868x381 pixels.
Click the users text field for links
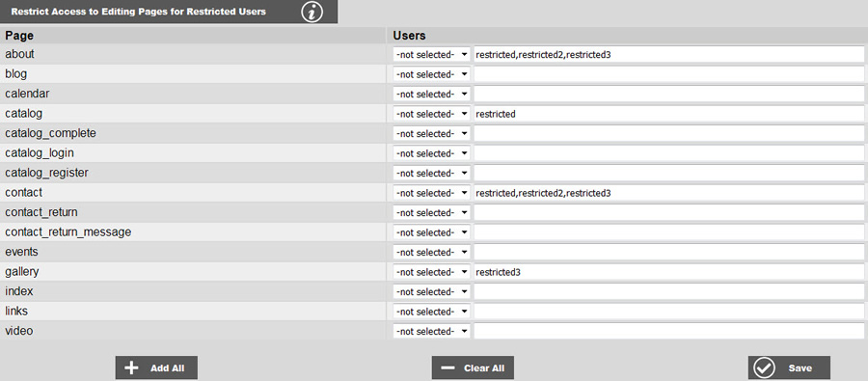[668, 312]
